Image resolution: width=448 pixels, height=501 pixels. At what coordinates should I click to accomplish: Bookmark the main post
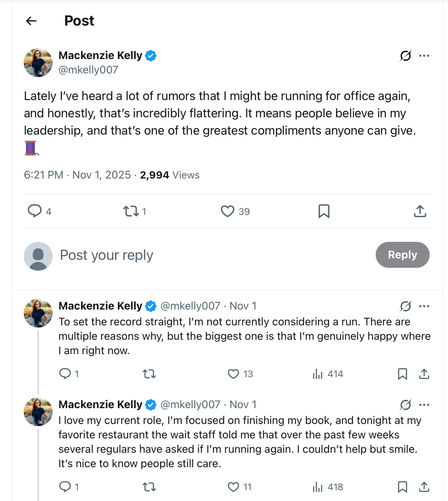tap(324, 211)
